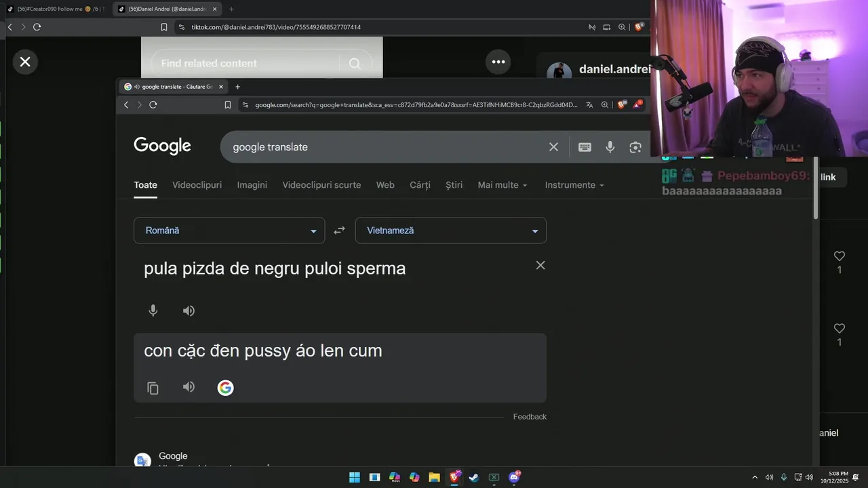Open File Explorer from taskbar
Image resolution: width=868 pixels, height=488 pixels.
pyautogui.click(x=434, y=477)
